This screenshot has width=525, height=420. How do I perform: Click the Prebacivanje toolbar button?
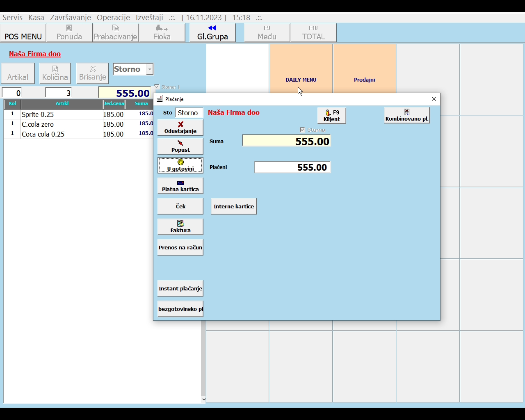(x=116, y=32)
